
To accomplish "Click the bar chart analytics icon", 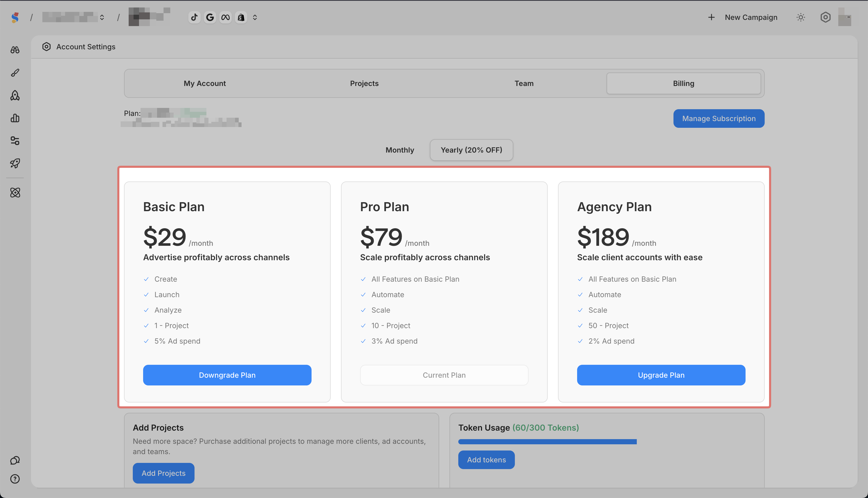I will (x=15, y=118).
